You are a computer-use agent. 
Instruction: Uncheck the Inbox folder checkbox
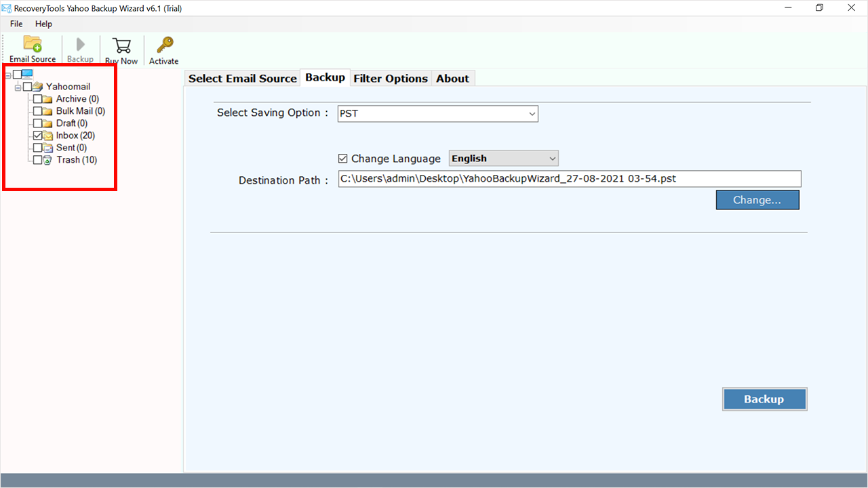(x=37, y=136)
